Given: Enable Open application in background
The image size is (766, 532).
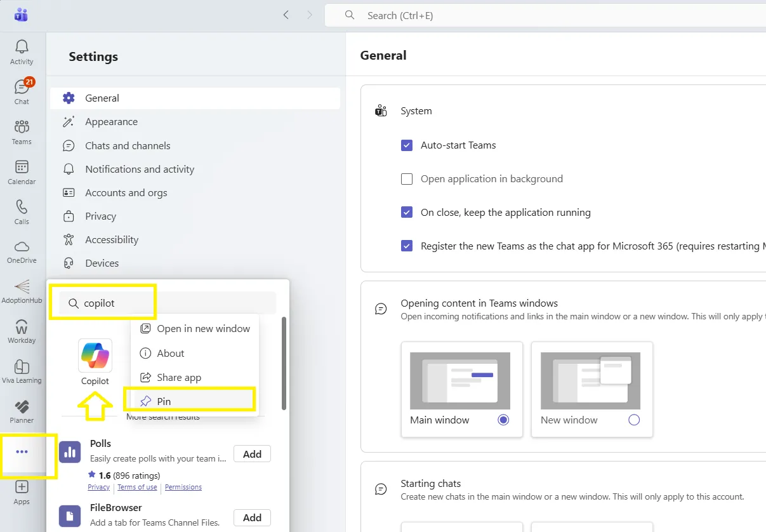Looking at the screenshot, I should point(407,179).
